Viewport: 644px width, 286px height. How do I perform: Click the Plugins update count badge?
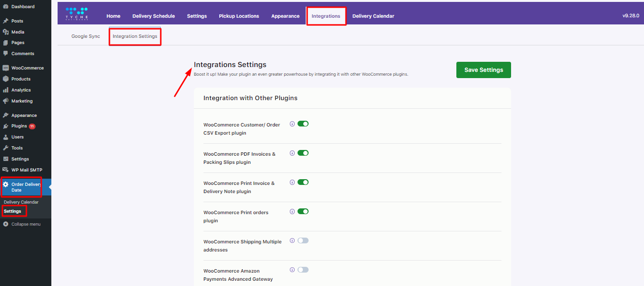click(32, 126)
